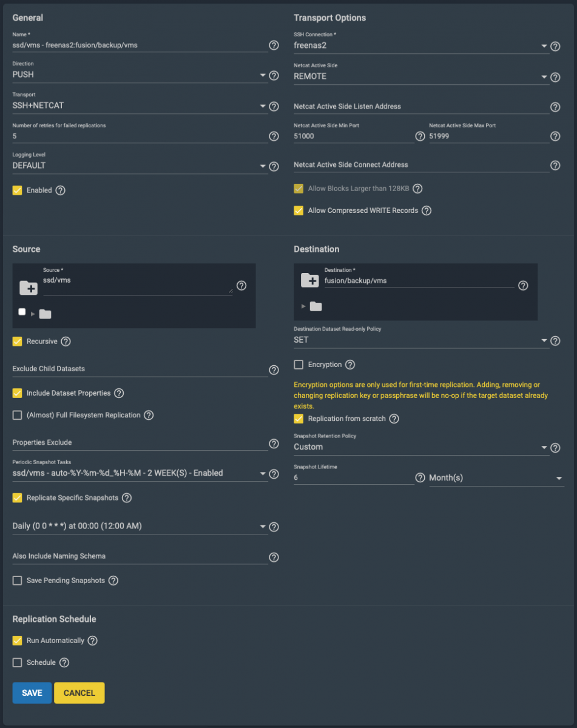577x728 pixels.
Task: Click the add-folder icon in the Destination box
Action: tap(310, 280)
